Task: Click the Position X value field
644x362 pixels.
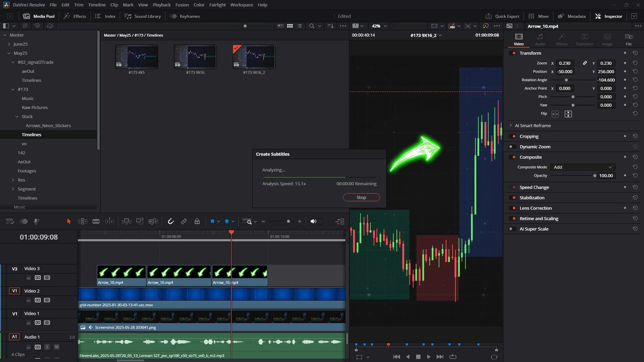Action: 565,71
